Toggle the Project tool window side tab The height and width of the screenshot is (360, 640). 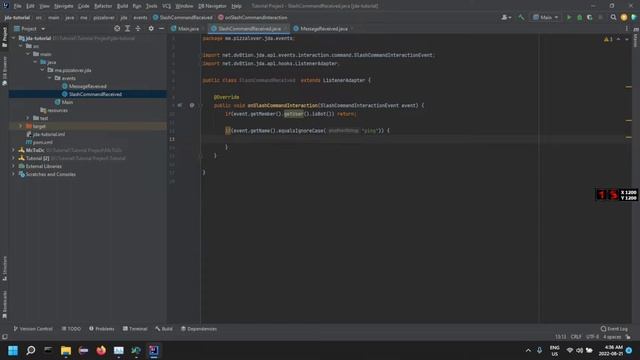[x=4, y=37]
